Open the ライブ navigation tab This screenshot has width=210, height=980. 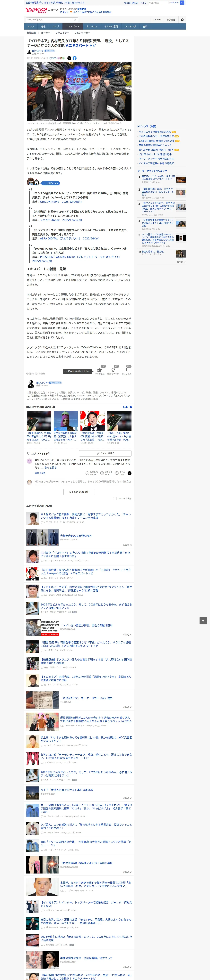coord(56,27)
